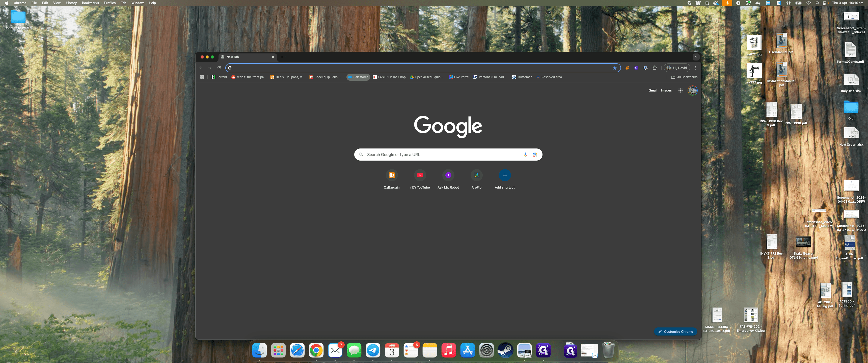Open Google Lens image search icon
This screenshot has height=363, width=868.
click(535, 155)
